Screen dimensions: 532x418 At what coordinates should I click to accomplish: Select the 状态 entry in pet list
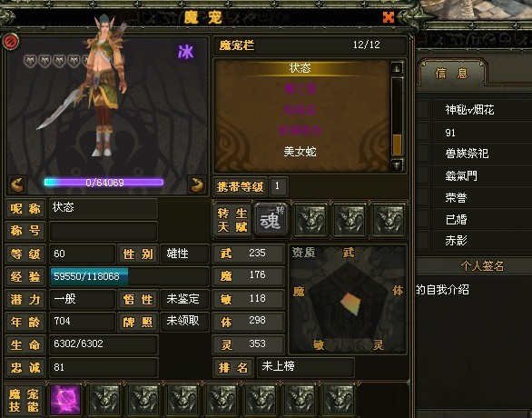click(300, 68)
